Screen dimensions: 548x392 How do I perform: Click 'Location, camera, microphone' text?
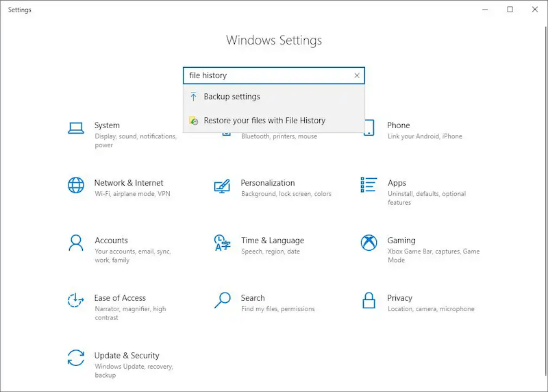pyautogui.click(x=431, y=309)
